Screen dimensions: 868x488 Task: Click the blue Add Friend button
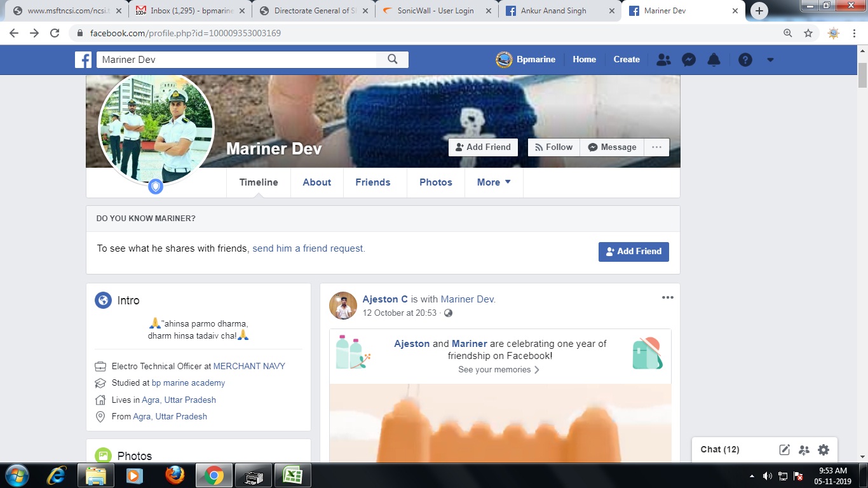pyautogui.click(x=634, y=252)
